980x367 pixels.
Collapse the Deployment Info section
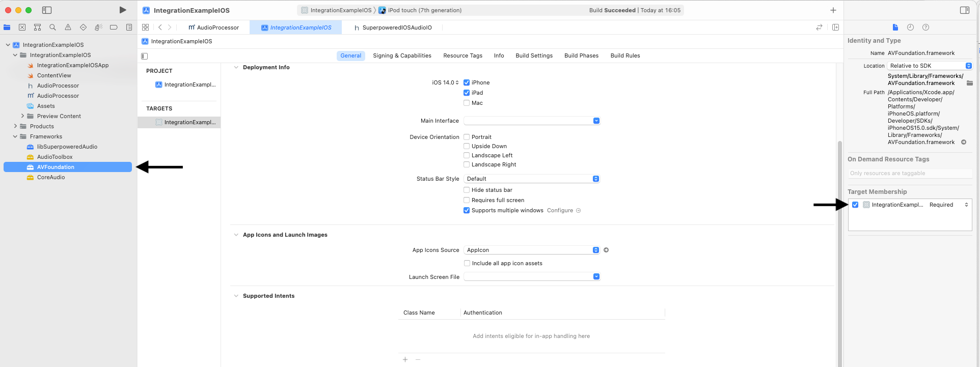pyautogui.click(x=236, y=67)
